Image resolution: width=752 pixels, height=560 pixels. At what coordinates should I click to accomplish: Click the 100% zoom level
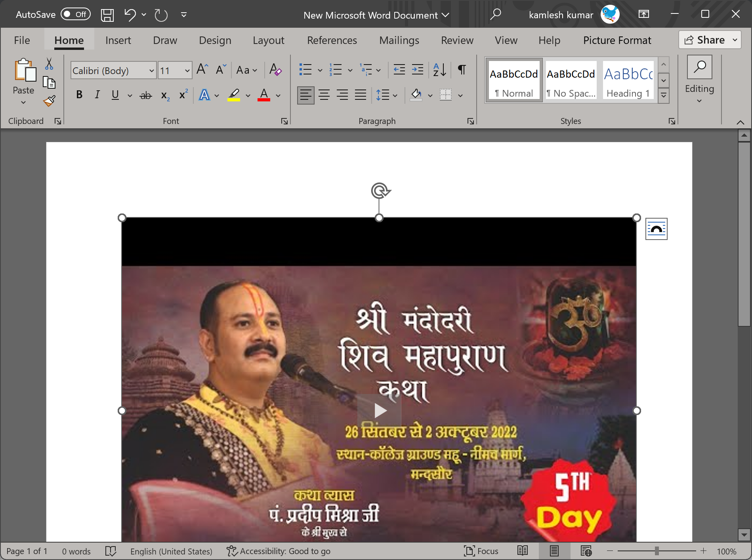tap(727, 551)
